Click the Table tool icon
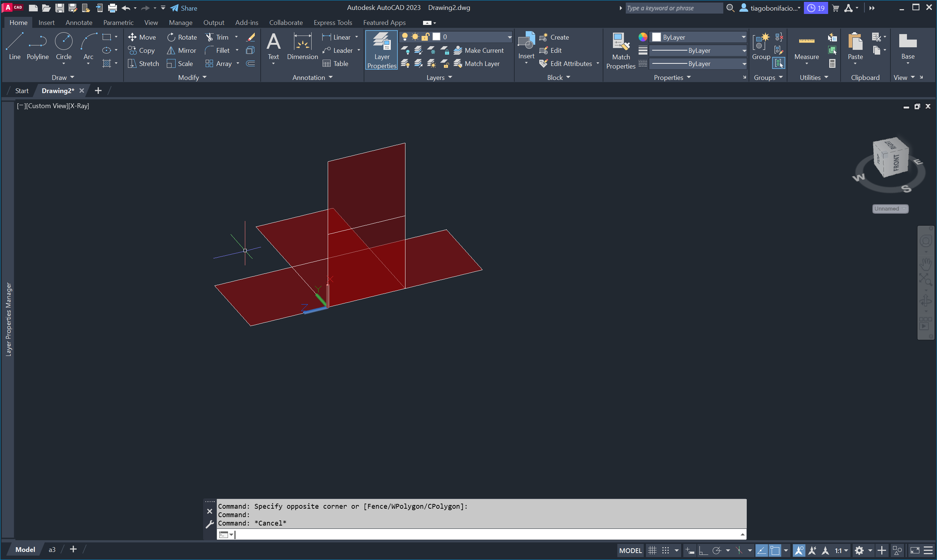937x560 pixels. tap(327, 63)
